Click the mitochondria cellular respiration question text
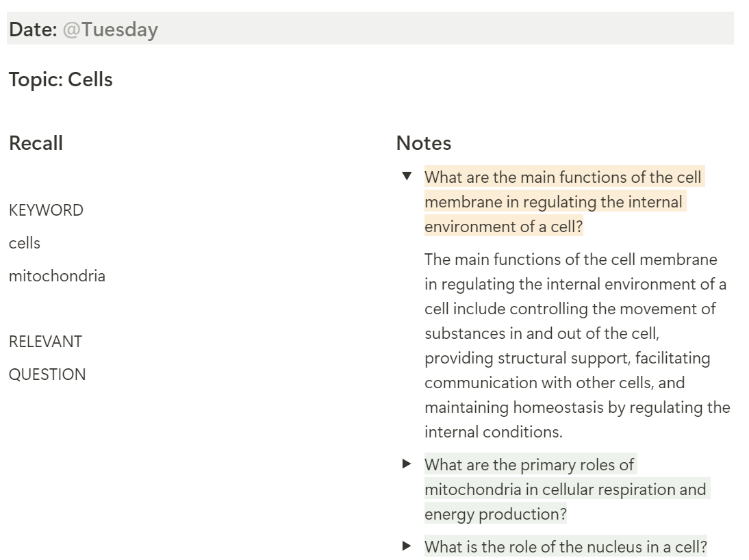 pos(564,489)
